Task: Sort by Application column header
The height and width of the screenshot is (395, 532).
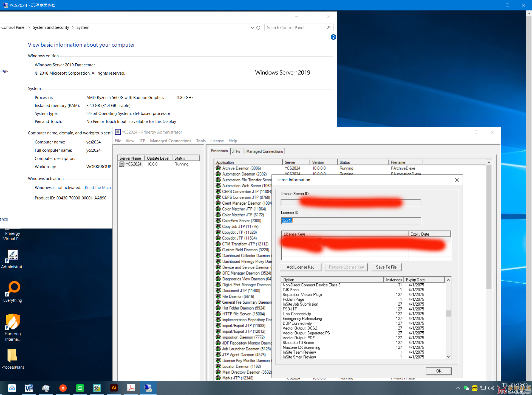Action: 248,162
